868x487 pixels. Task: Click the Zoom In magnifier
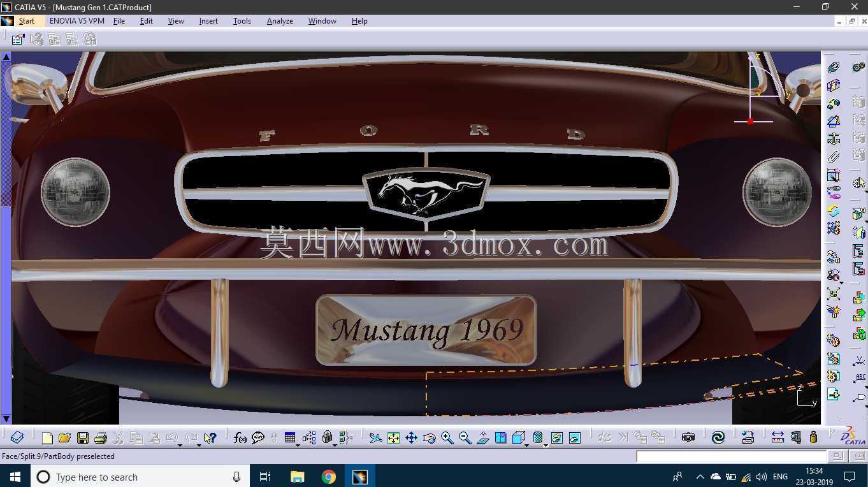pyautogui.click(x=447, y=438)
